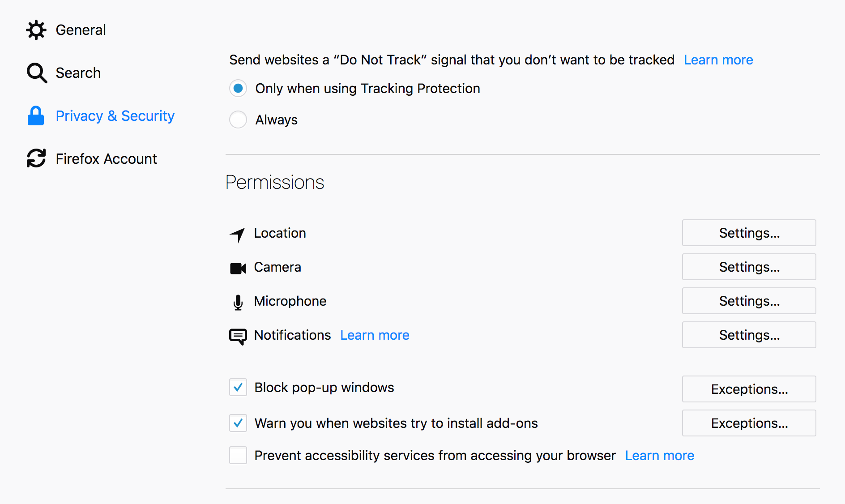Enable Prevent accessibility services checkbox
Image resolution: width=845 pixels, height=504 pixels.
click(238, 455)
